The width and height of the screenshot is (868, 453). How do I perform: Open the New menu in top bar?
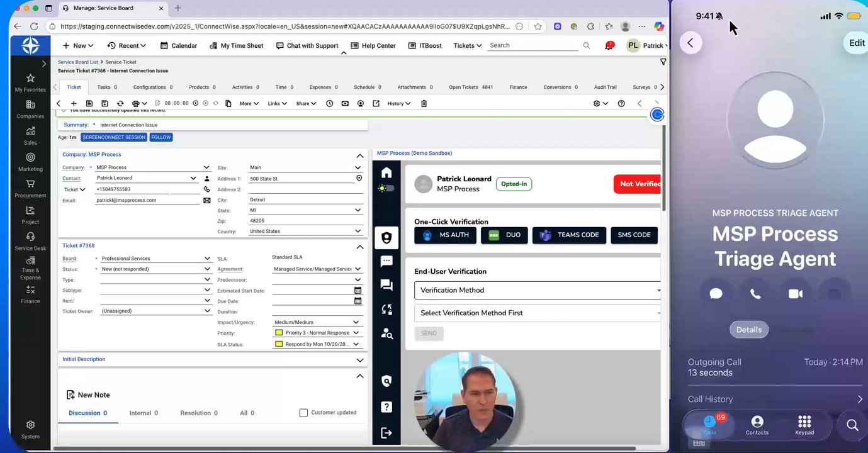[78, 45]
